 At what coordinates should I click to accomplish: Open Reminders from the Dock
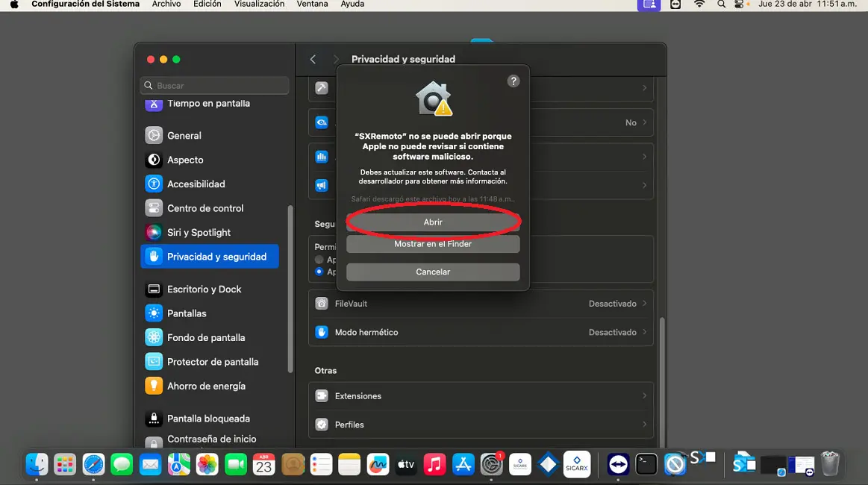pyautogui.click(x=321, y=465)
